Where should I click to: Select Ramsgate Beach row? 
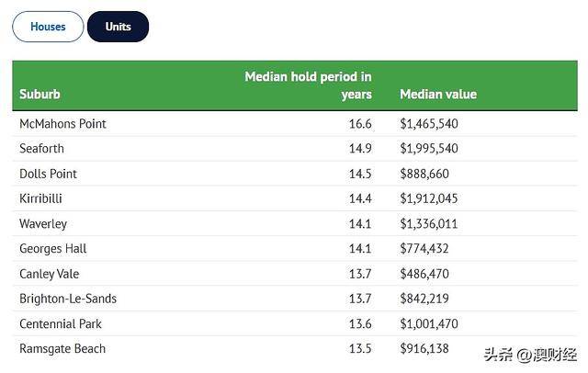[x=295, y=348]
